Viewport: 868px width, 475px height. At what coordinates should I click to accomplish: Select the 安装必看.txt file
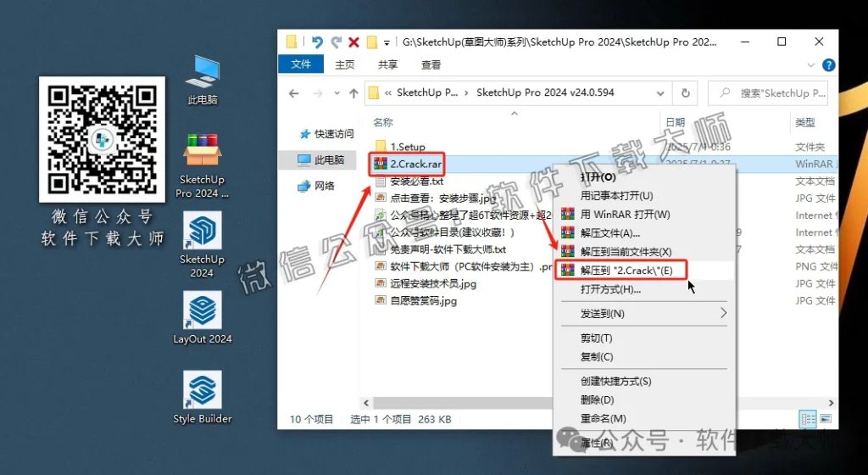coord(409,181)
